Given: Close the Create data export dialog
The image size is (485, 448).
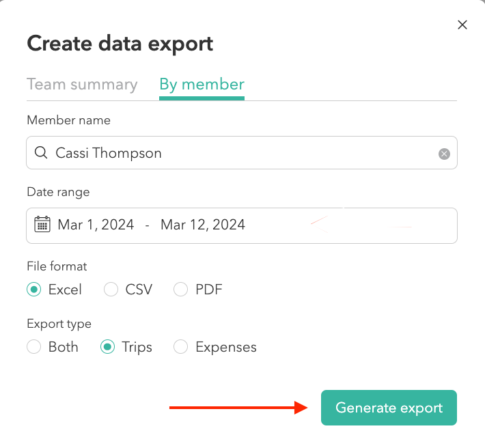Looking at the screenshot, I should [x=462, y=25].
